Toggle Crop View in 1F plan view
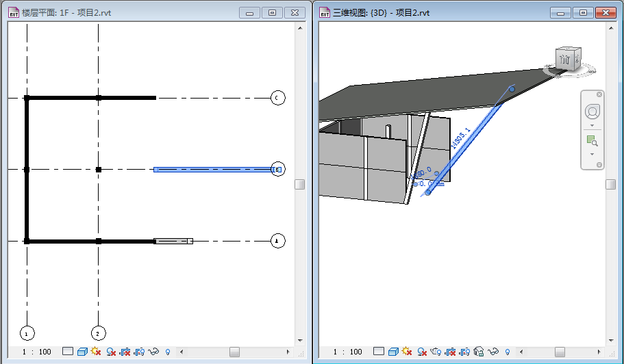 click(125, 351)
